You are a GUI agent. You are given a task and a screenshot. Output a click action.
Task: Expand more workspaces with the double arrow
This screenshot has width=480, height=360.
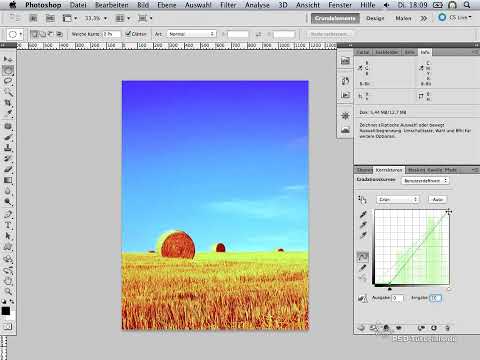click(424, 18)
